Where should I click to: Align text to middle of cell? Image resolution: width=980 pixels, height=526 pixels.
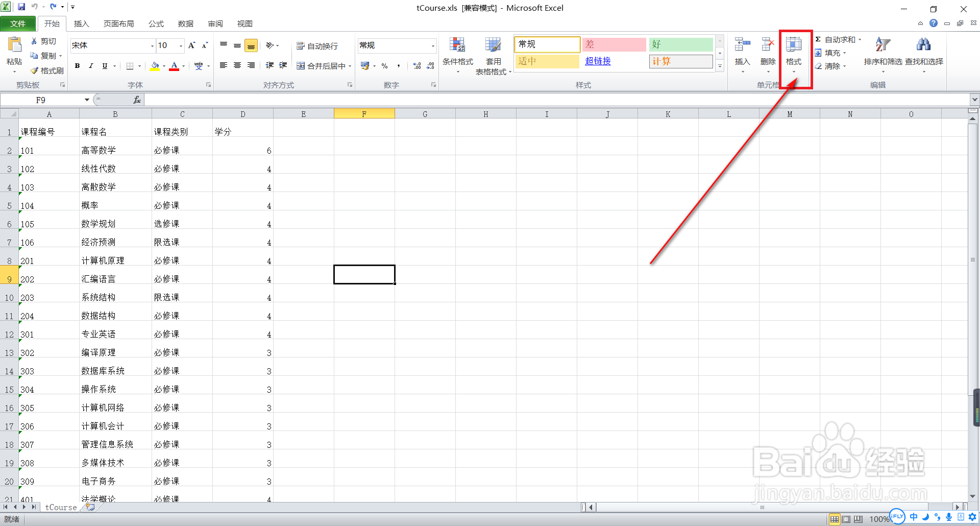[x=237, y=45]
